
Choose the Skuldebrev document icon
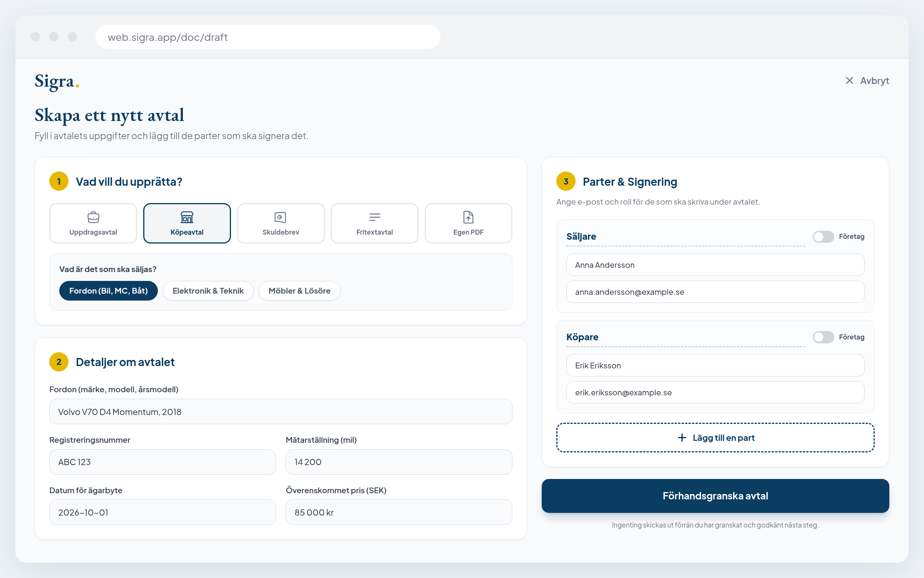click(x=281, y=217)
